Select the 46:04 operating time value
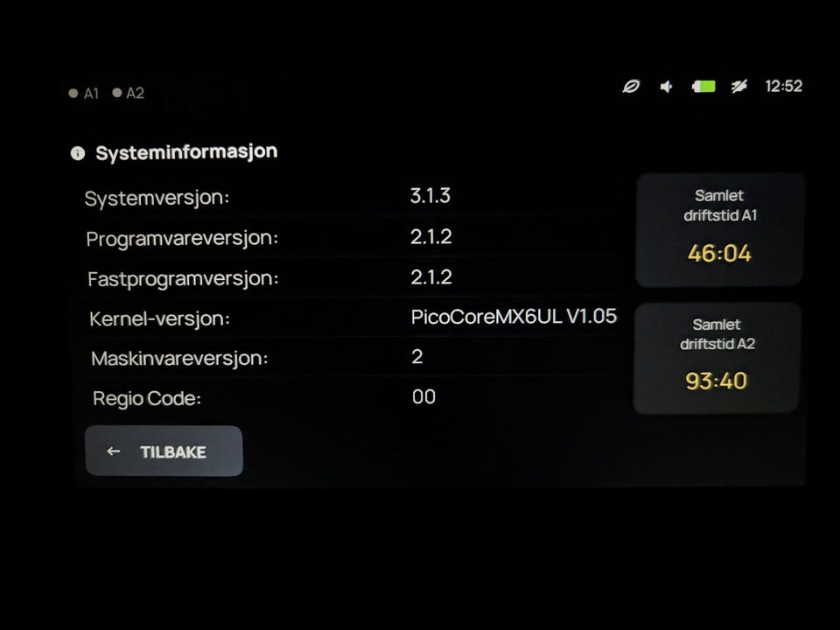Viewport: 840px width, 630px height. pos(719,253)
